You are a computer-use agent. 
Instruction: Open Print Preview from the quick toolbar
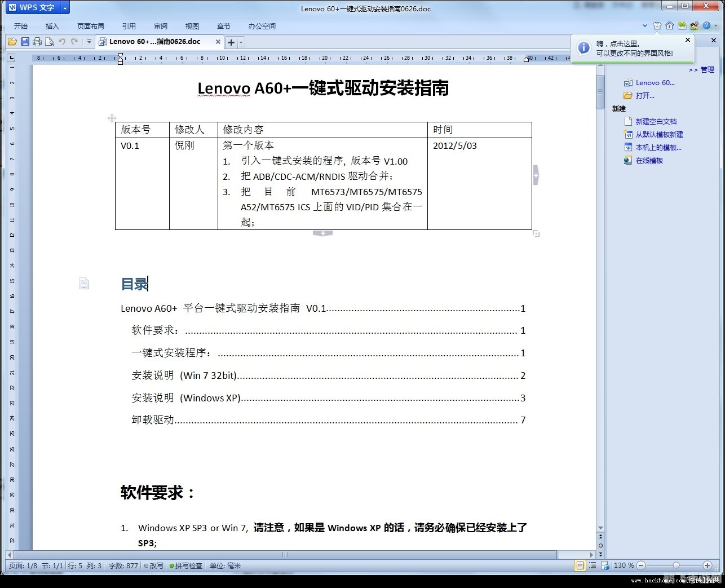[50, 42]
